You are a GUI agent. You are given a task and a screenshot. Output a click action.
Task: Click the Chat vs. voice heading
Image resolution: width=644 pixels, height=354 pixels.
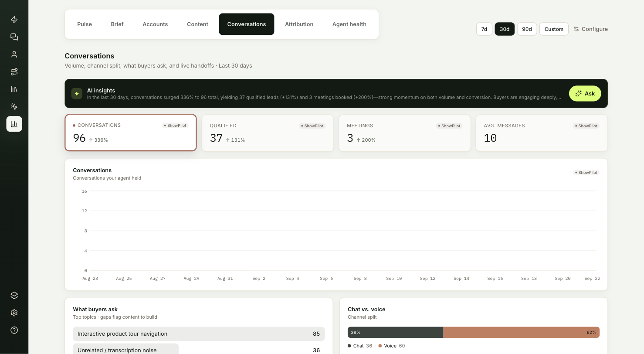[366, 310]
